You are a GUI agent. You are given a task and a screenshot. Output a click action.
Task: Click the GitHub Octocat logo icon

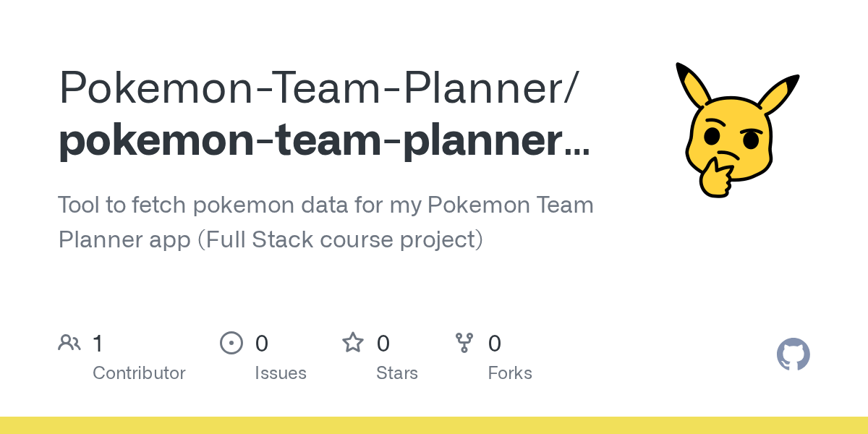click(x=793, y=354)
